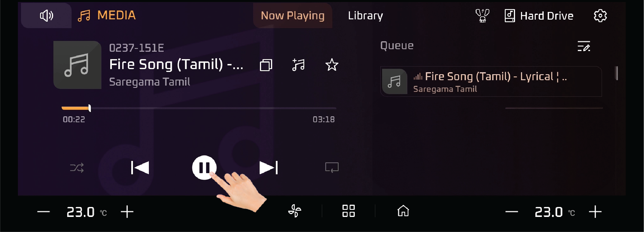
Task: Go back to previous track
Action: point(140,167)
